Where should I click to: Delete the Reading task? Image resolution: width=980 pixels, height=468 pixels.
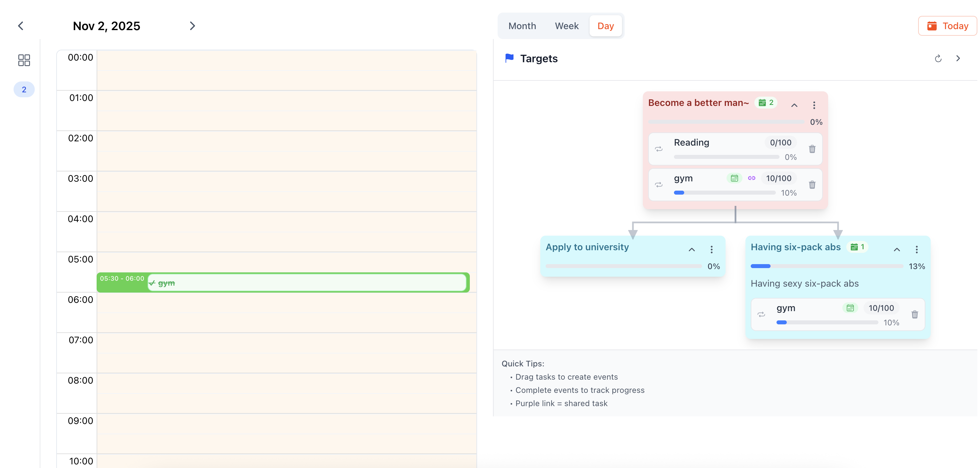point(812,149)
